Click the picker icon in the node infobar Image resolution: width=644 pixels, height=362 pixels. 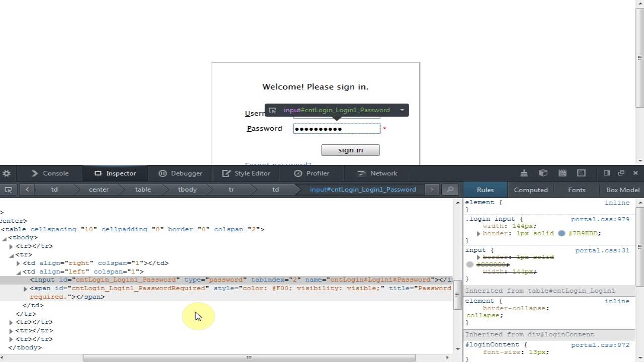pos(272,110)
